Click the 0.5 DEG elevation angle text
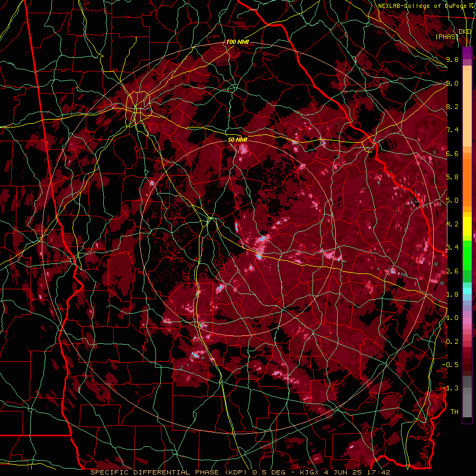 coord(269,472)
